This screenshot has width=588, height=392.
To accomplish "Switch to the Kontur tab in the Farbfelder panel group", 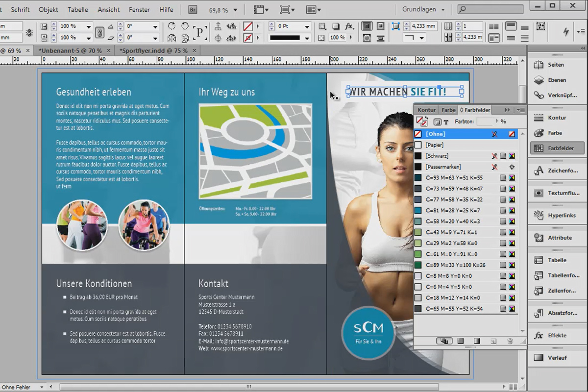I will pyautogui.click(x=426, y=110).
